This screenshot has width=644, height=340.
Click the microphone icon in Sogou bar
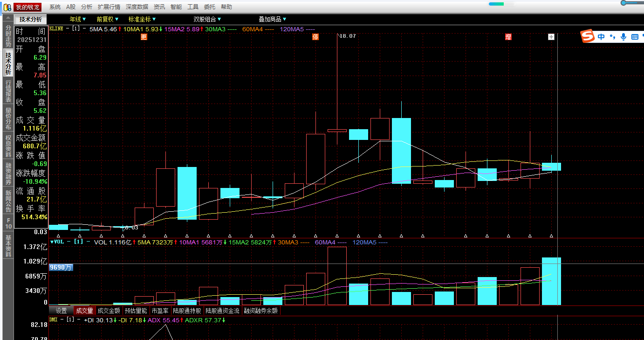(x=623, y=37)
